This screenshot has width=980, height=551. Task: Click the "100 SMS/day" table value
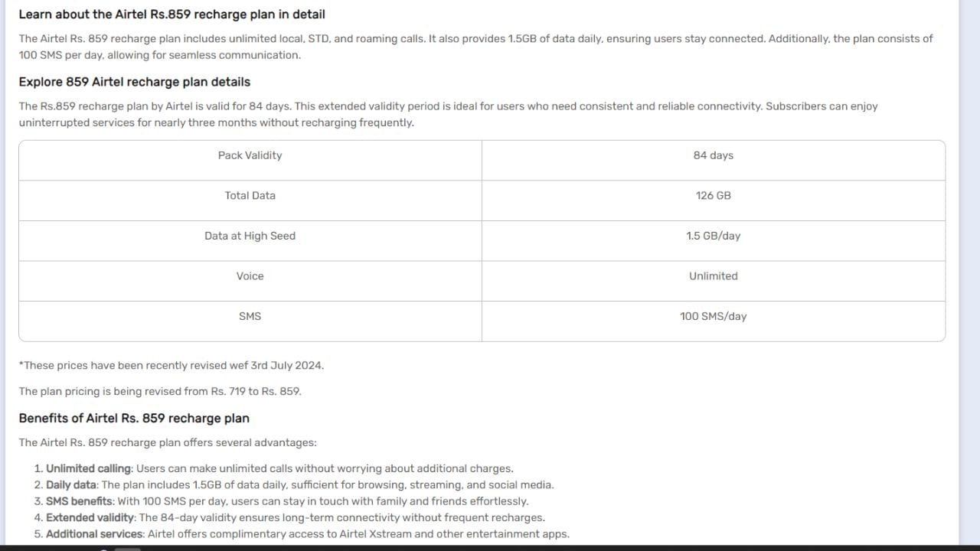(713, 317)
